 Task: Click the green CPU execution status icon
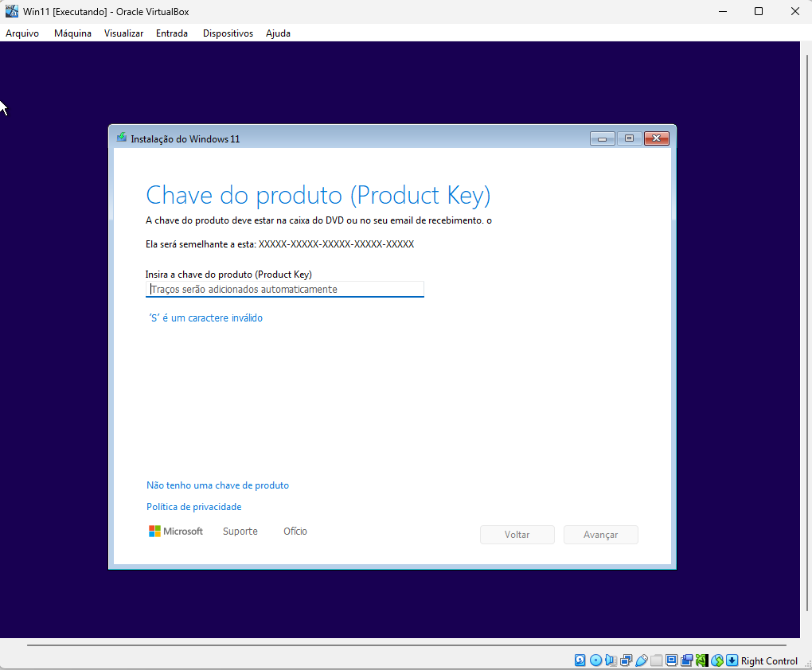701,660
